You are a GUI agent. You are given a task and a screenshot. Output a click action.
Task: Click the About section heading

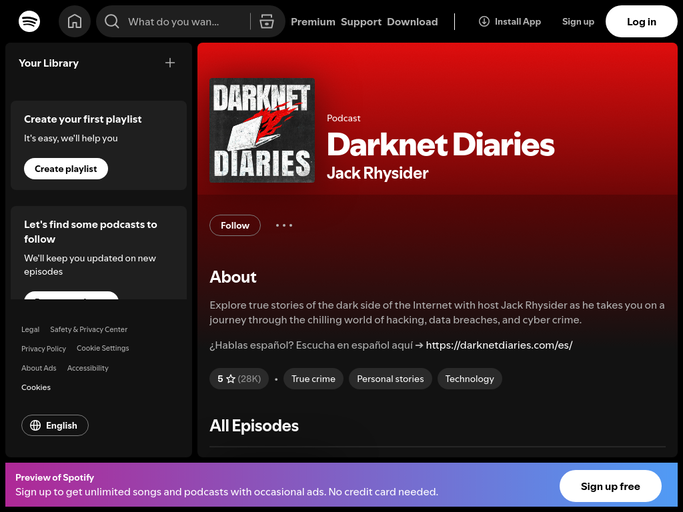[x=233, y=277]
